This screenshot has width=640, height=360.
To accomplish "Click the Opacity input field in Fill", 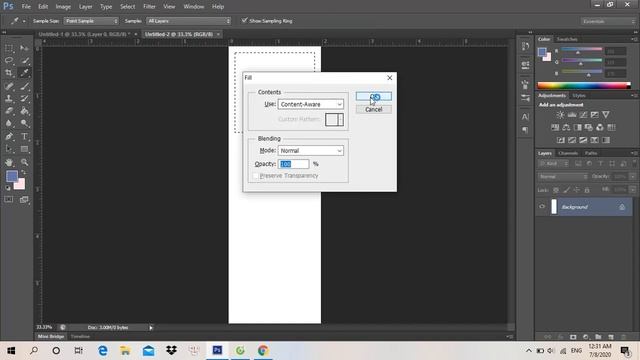I will point(293,164).
